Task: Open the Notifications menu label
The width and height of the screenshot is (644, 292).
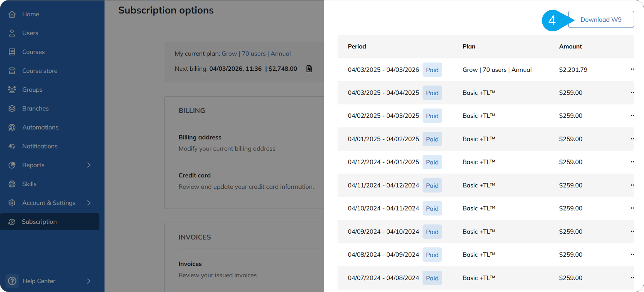Action: coord(40,146)
